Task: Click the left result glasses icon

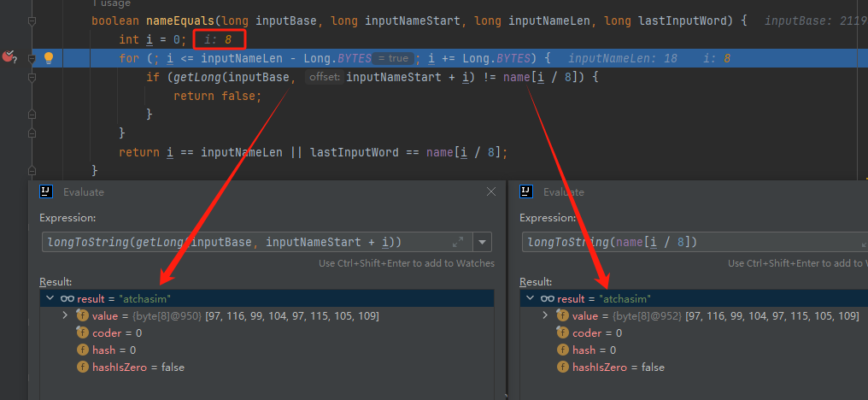Action: point(67,298)
